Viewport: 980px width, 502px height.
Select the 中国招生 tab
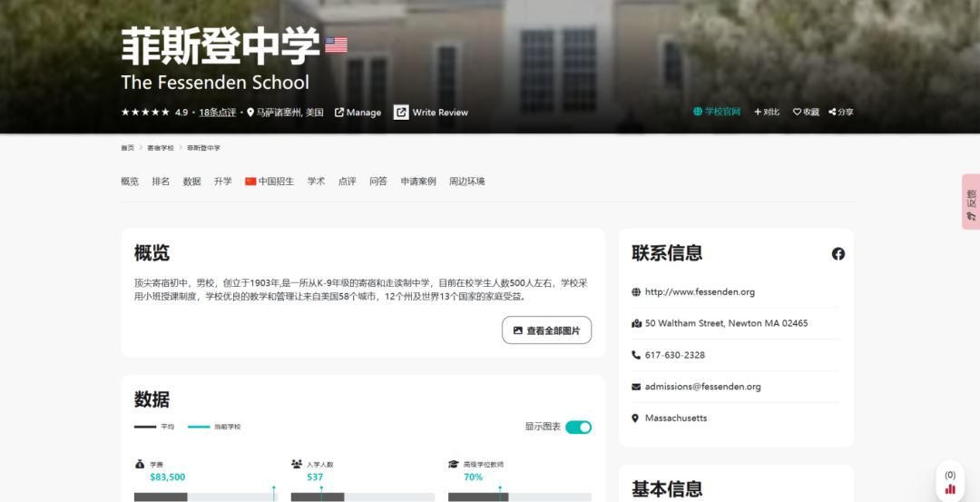tap(269, 182)
